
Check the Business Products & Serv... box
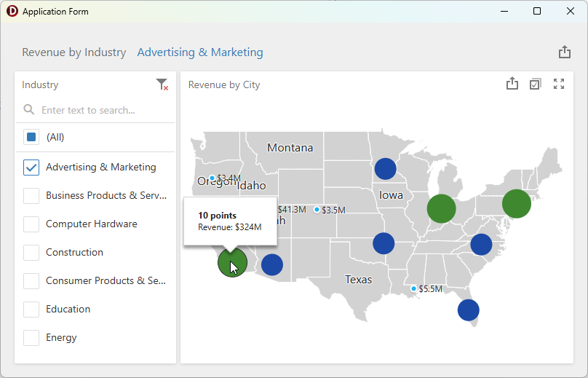31,196
